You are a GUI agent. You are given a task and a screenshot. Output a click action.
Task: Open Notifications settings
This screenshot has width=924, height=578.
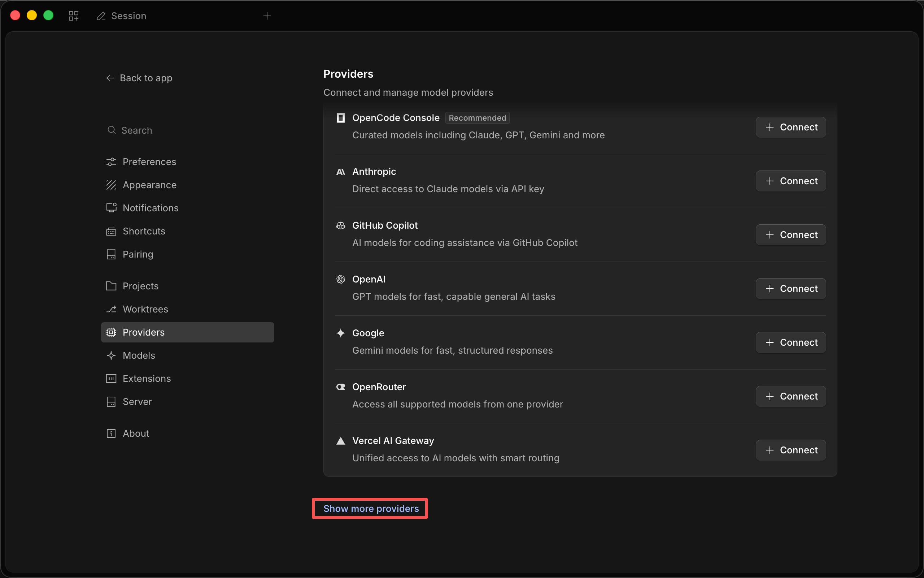187,208
